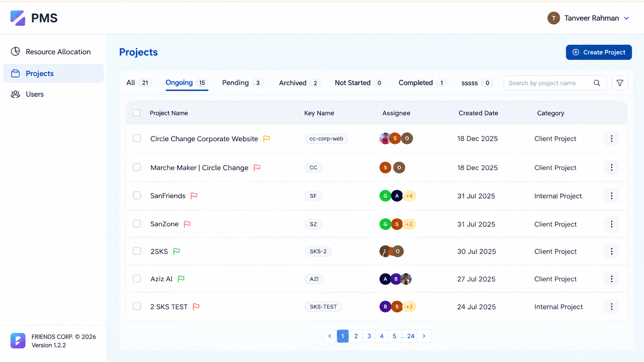Focus the Search by project name field
This screenshot has width=644, height=362.
click(x=555, y=83)
